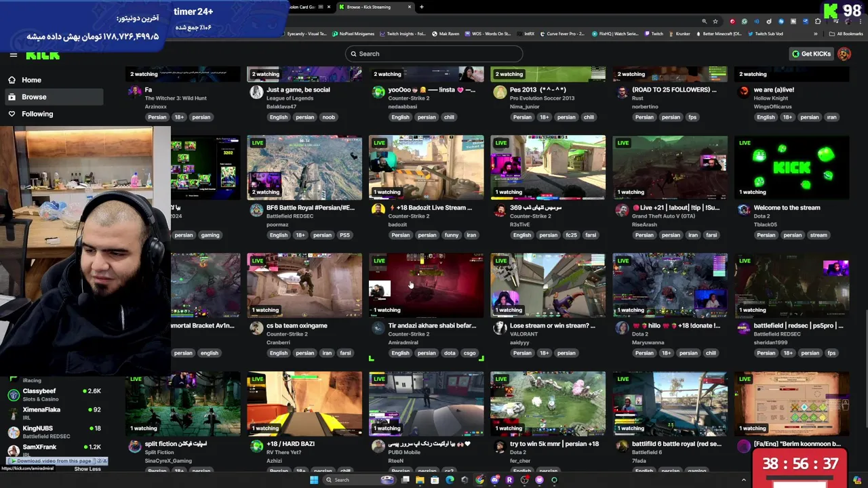Open SamXFrank in the sidebar channel list
868x488 pixels.
(54, 449)
